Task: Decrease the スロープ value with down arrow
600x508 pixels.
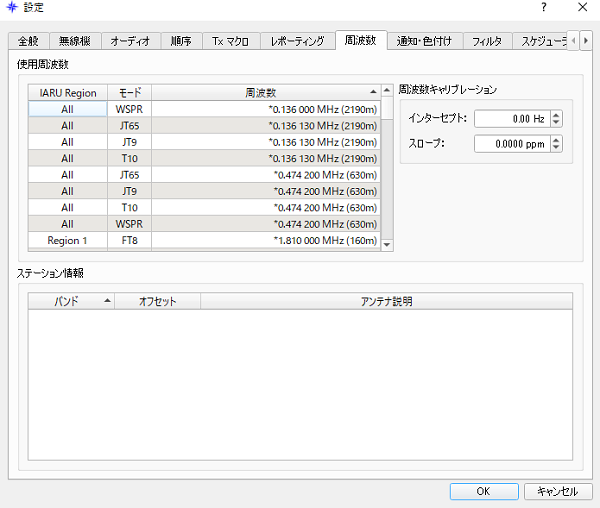Action: [x=556, y=148]
